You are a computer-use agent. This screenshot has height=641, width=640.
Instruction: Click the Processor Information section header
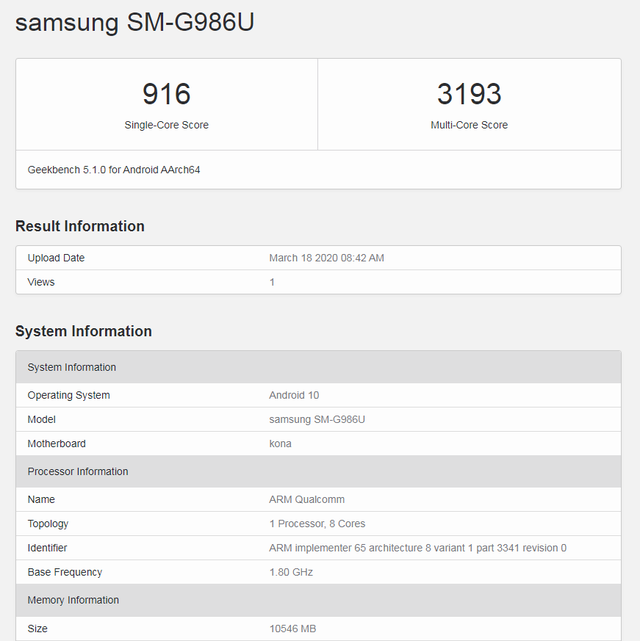318,471
